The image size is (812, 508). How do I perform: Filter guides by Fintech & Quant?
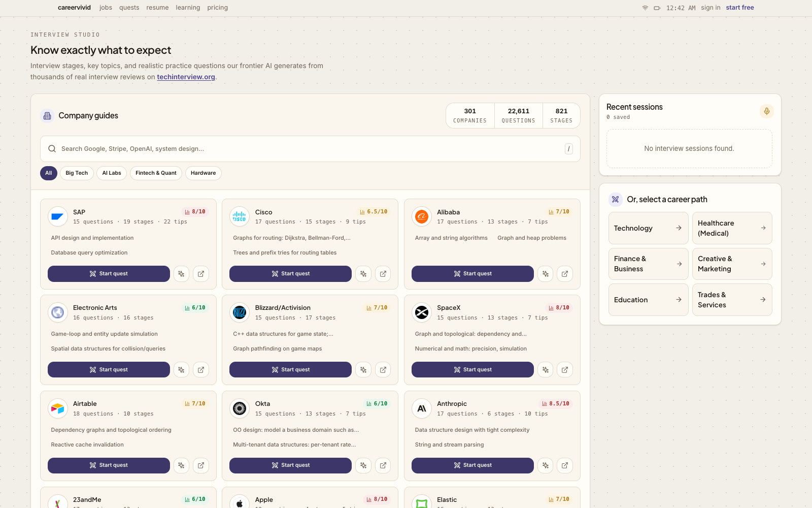[156, 173]
